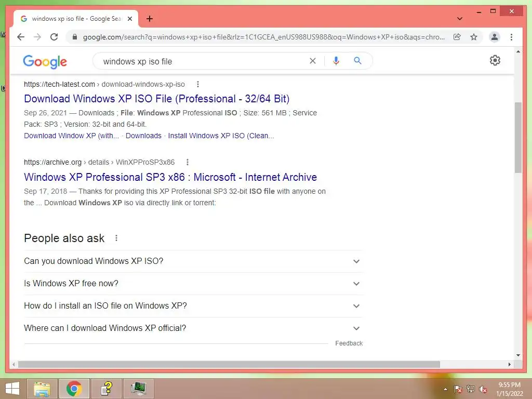This screenshot has height=399, width=532.
Task: Click the Chrome taskbar icon
Action: point(74,389)
